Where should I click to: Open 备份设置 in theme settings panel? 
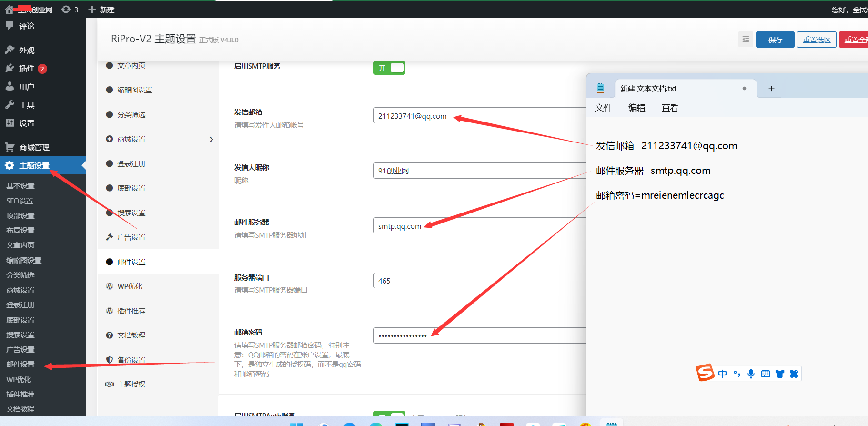click(131, 360)
